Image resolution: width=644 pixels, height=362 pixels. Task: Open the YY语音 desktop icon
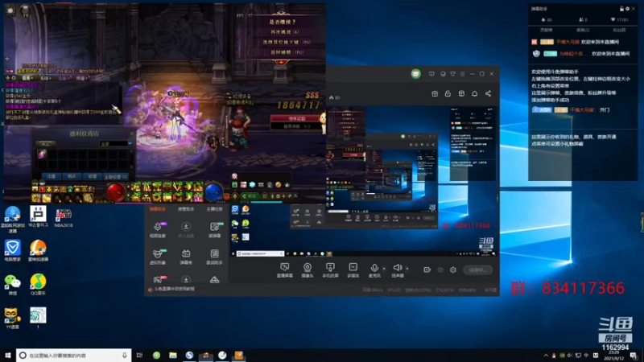12,319
